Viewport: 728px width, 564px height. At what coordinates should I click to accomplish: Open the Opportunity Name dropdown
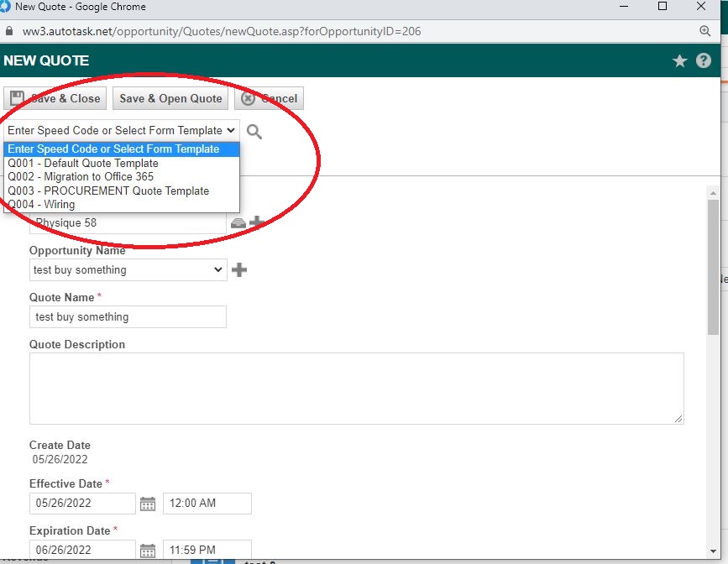coord(128,270)
